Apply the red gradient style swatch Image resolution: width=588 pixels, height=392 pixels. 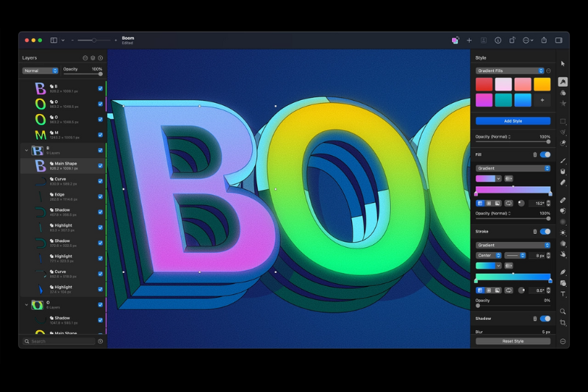(484, 84)
